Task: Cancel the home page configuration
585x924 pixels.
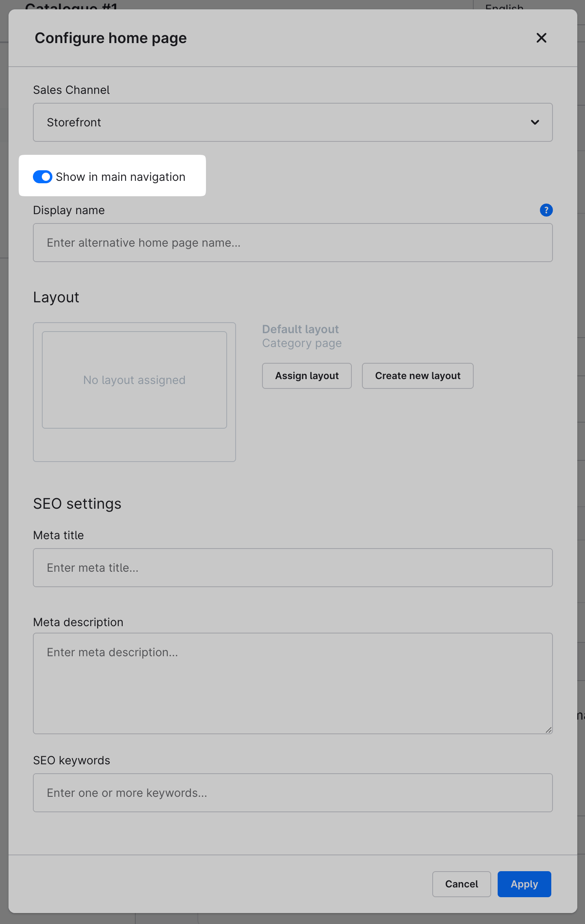Action: point(461,884)
